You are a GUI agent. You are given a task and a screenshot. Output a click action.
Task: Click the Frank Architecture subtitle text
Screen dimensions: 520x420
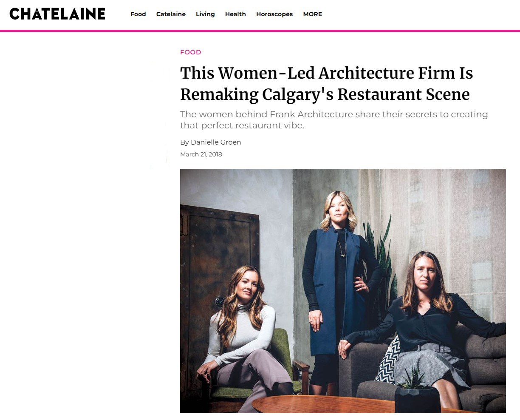coord(334,120)
